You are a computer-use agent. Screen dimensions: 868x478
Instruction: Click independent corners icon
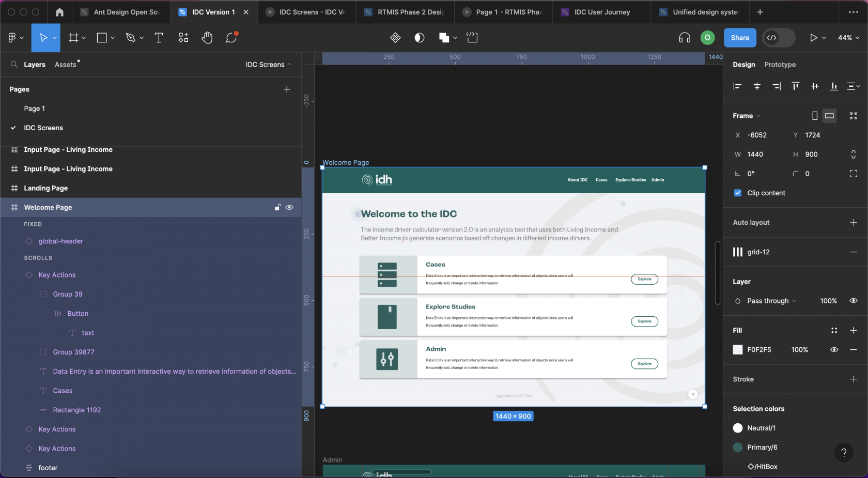click(x=854, y=174)
